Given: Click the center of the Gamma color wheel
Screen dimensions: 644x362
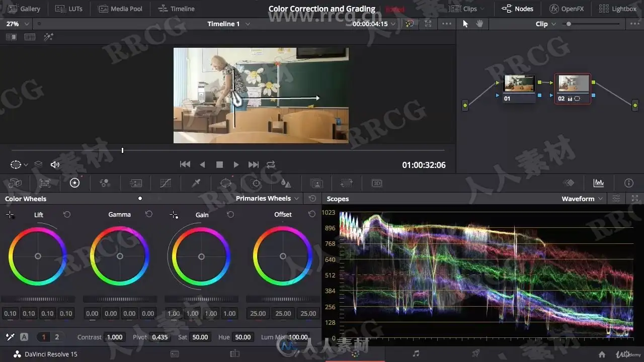Looking at the screenshot, I should click(120, 256).
